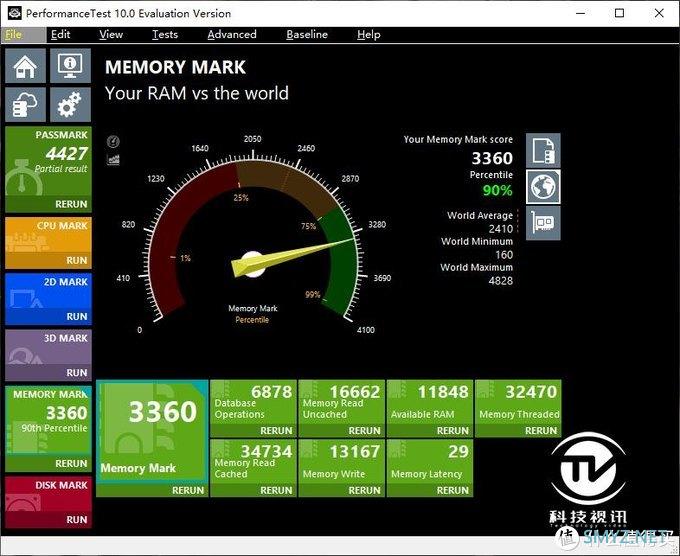Screen dimensions: 680x556
Task: Select the 3D MARK tile heading
Action: coord(65,338)
